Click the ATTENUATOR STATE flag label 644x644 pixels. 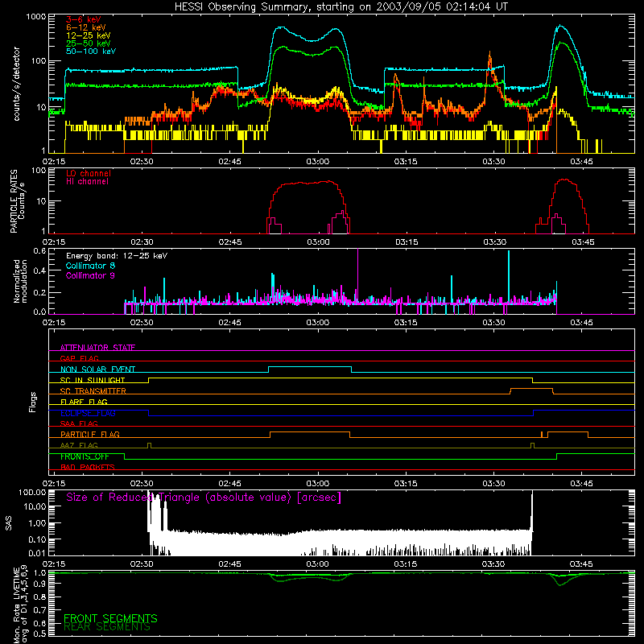point(97,348)
